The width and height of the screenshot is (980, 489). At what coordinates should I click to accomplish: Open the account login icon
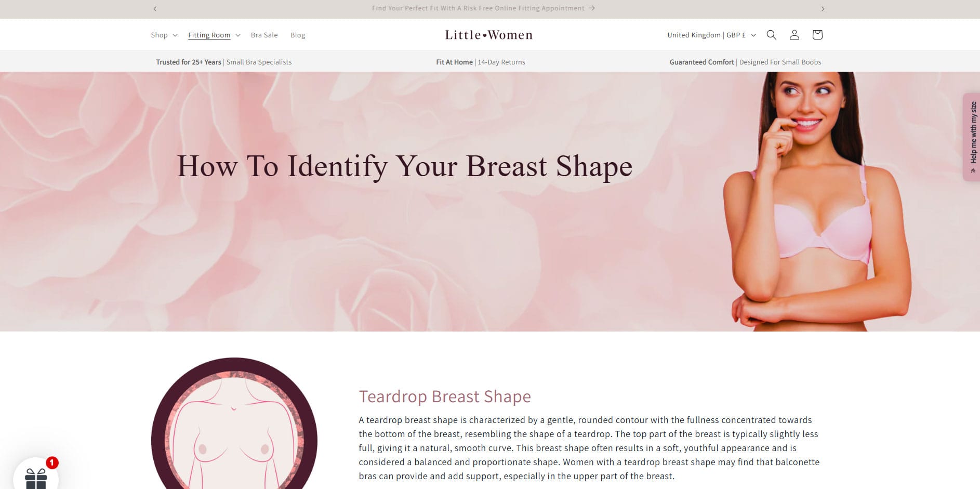(794, 35)
